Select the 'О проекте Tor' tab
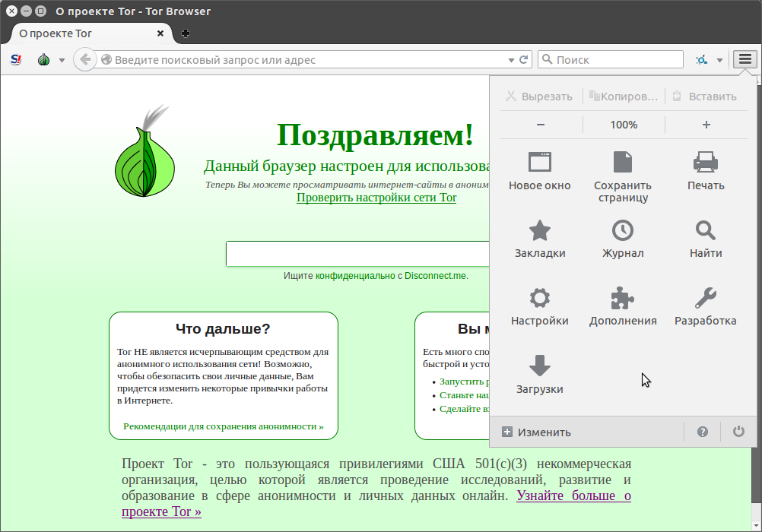Image resolution: width=762 pixels, height=532 pixels. tap(91, 33)
